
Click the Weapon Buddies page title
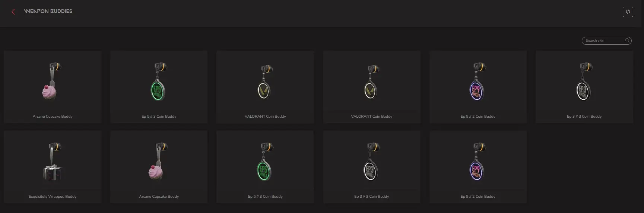[x=48, y=11]
